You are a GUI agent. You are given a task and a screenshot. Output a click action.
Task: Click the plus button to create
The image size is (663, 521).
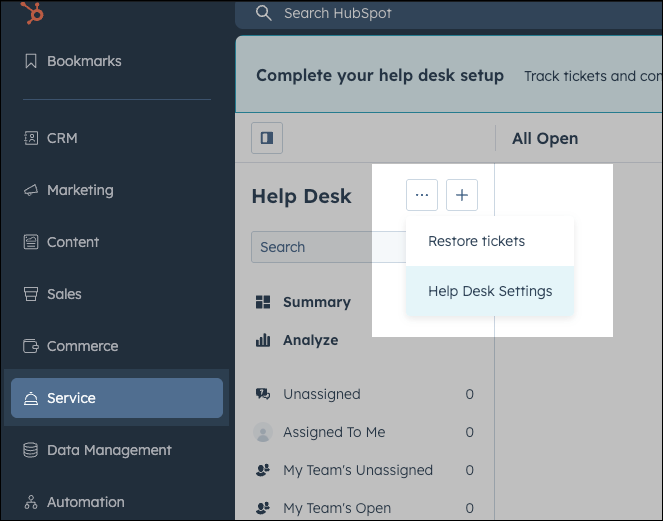coord(462,195)
